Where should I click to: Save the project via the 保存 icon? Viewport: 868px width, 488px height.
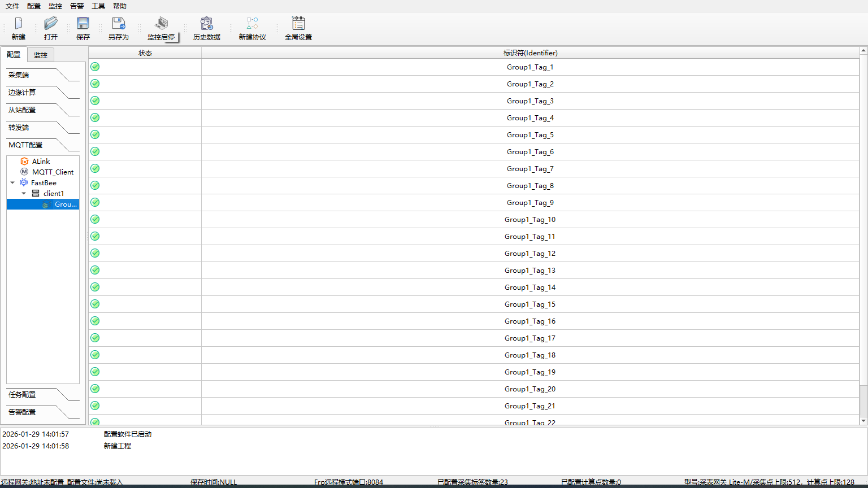coord(83,24)
